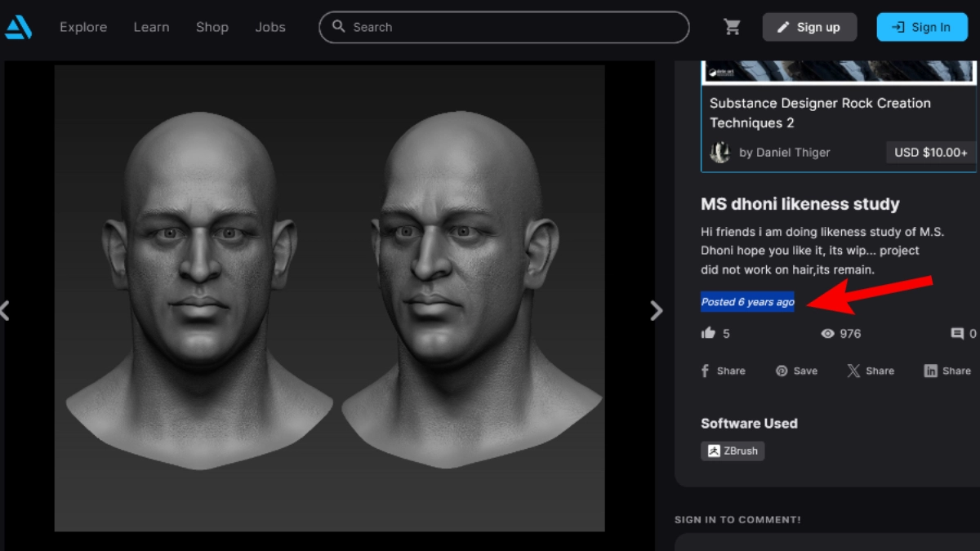The height and width of the screenshot is (551, 980).
Task: Save the artwork to Pinterest
Action: coord(796,371)
